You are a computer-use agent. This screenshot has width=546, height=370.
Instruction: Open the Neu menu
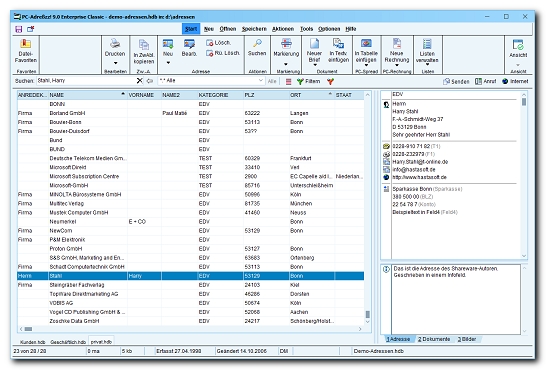click(x=209, y=29)
